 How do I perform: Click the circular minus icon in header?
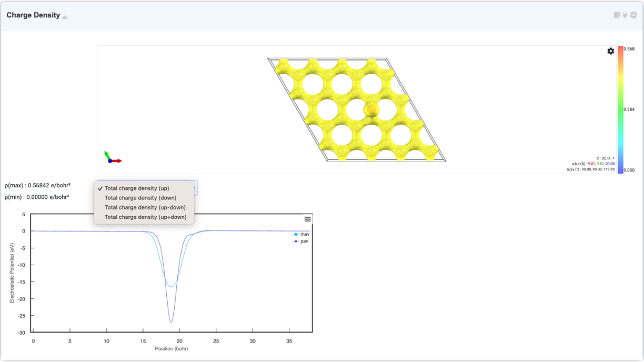pos(633,15)
